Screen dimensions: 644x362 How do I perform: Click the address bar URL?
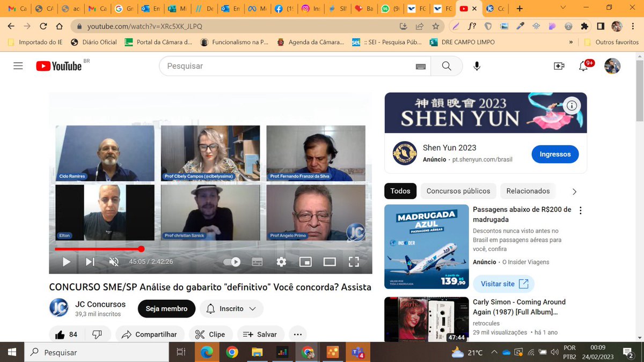point(145,26)
